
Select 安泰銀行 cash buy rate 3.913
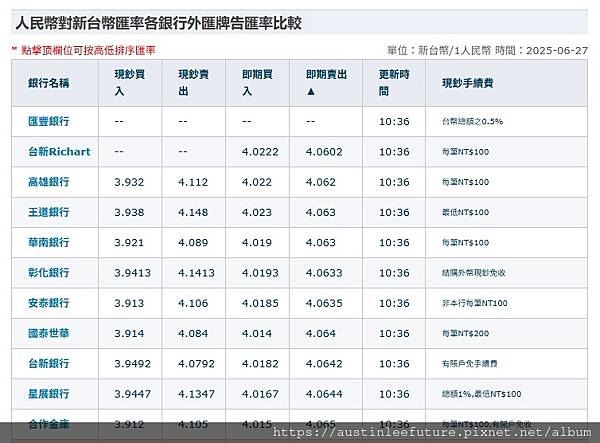(129, 303)
